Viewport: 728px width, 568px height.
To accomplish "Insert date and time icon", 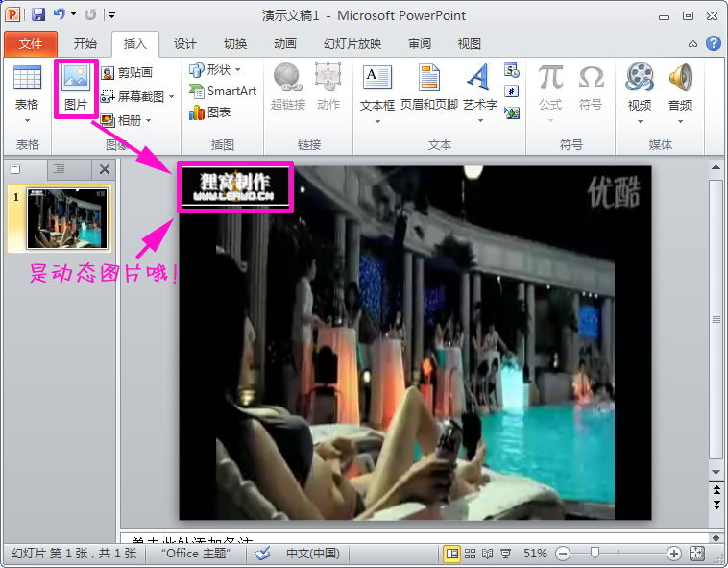I will coord(512,70).
